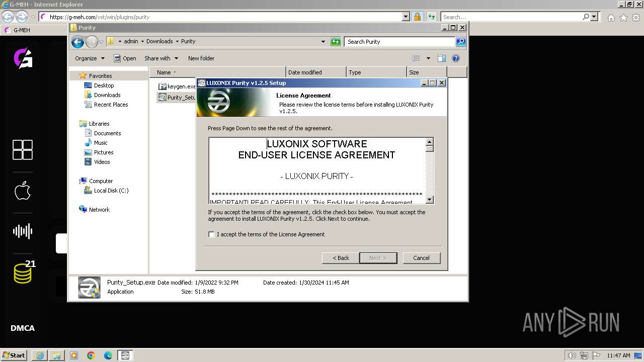Click audio waveform icon in website sidebar

pyautogui.click(x=23, y=231)
